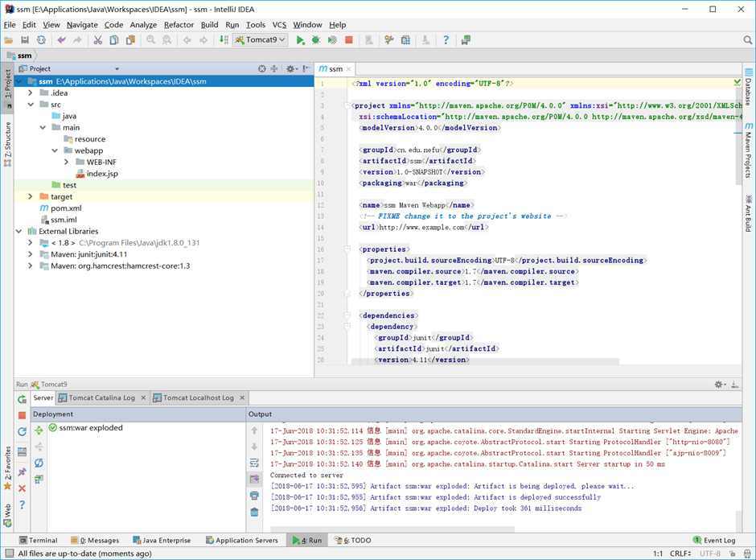Open the Terminal tool window

click(39, 540)
